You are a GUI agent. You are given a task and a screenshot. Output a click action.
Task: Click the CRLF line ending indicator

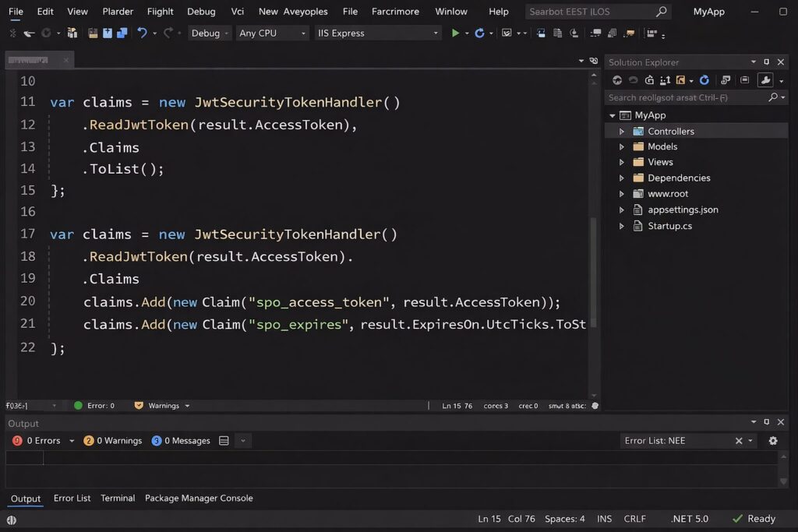[x=635, y=519]
